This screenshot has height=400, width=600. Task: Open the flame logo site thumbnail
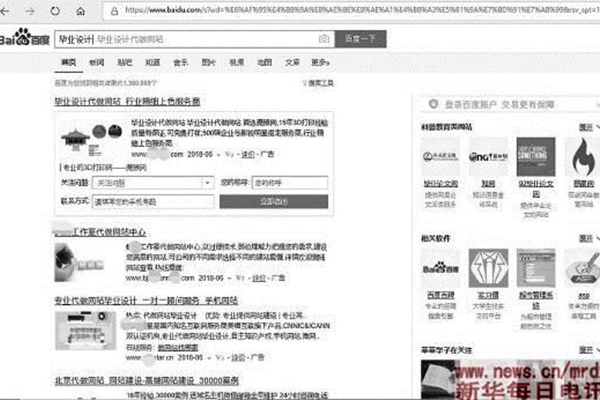click(x=583, y=157)
